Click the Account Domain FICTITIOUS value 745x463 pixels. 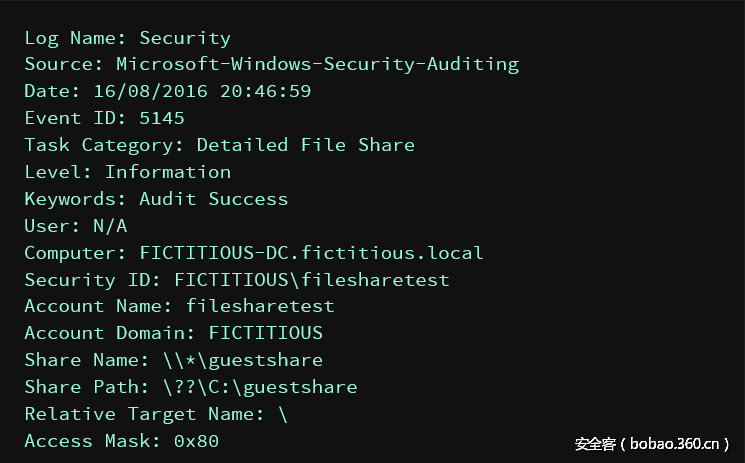pos(265,333)
